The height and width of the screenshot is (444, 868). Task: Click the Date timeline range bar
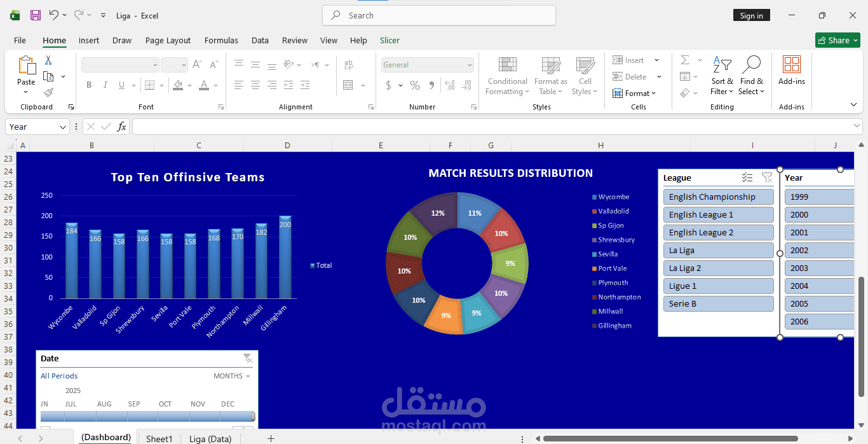tap(147, 416)
